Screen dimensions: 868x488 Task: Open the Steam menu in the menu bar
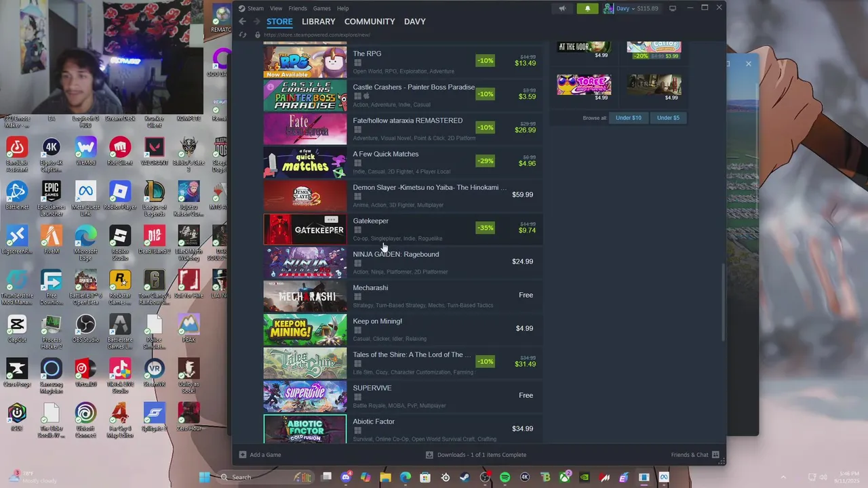[256, 8]
